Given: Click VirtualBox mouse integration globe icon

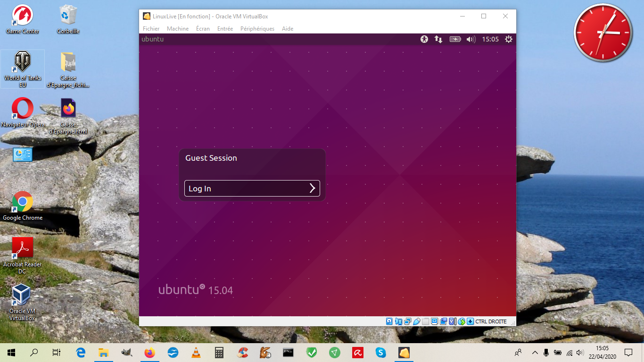Looking at the screenshot, I should (x=462, y=321).
